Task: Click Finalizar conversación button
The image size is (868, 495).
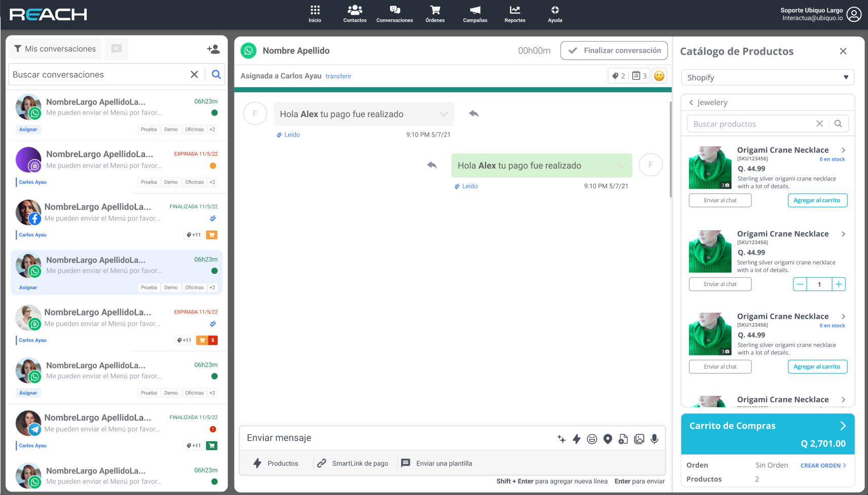Action: 614,51
